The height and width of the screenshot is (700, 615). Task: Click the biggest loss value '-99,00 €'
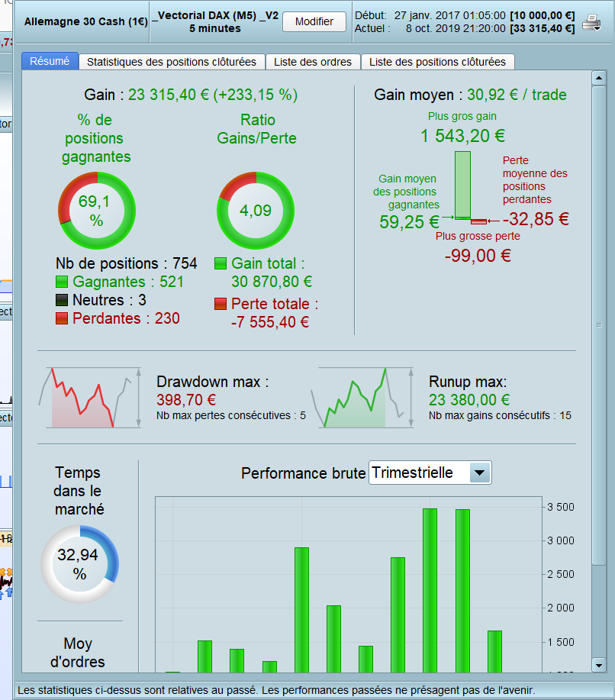[478, 256]
